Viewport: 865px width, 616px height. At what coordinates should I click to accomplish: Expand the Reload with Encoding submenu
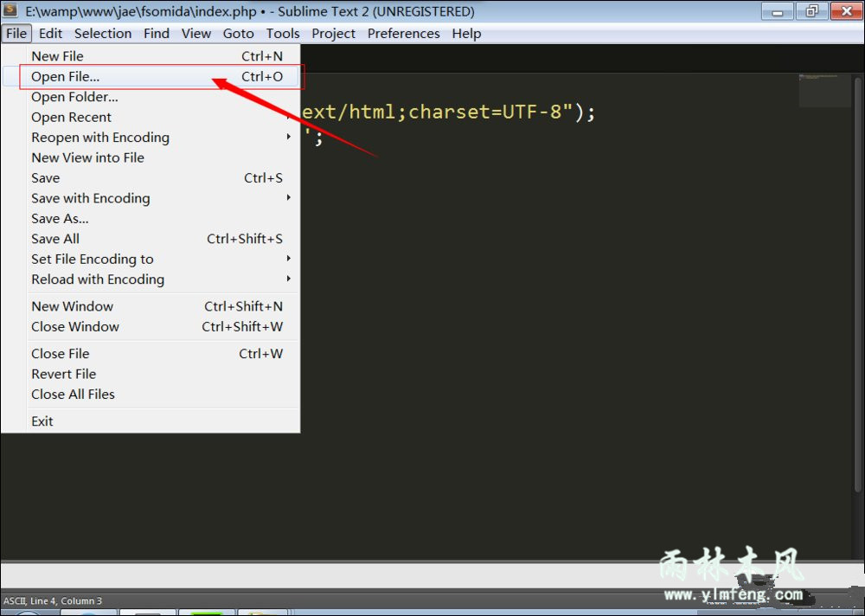pos(151,279)
